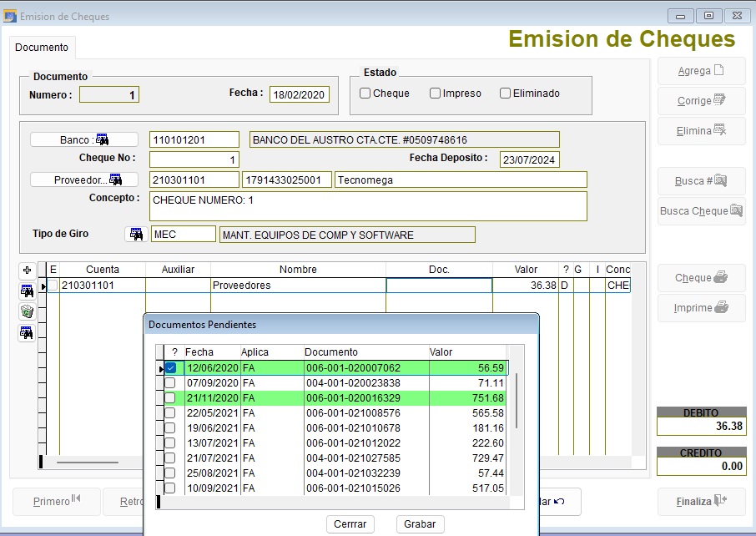Check the 19/06/2021 pending document
This screenshot has width=756, height=536.
pos(170,428)
